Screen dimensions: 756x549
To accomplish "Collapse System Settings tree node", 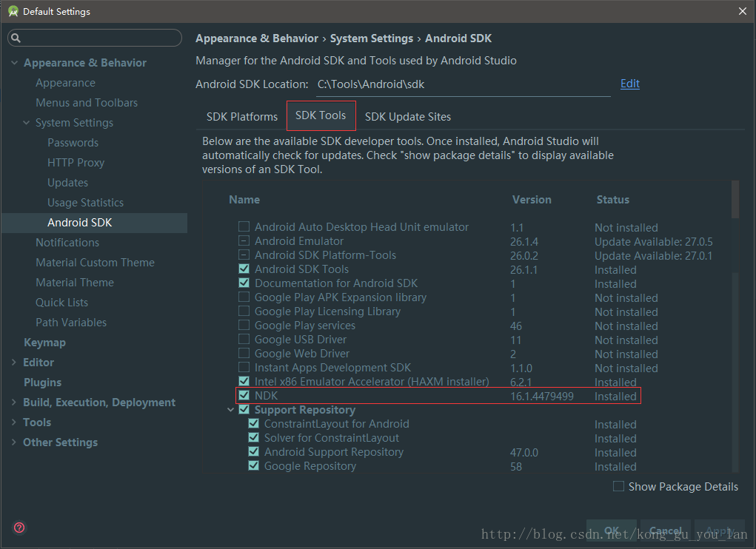I will 27,122.
